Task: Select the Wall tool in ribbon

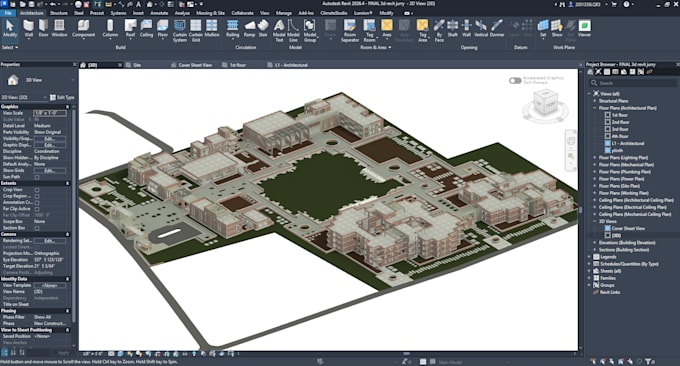Action: click(x=29, y=28)
